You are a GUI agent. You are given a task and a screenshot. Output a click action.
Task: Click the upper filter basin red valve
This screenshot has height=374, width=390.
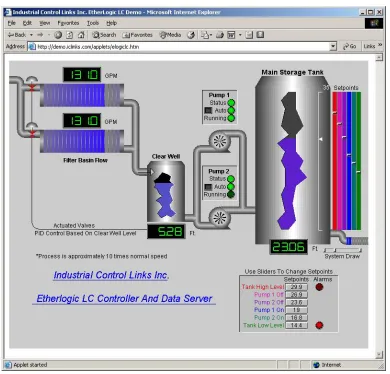pos(32,87)
